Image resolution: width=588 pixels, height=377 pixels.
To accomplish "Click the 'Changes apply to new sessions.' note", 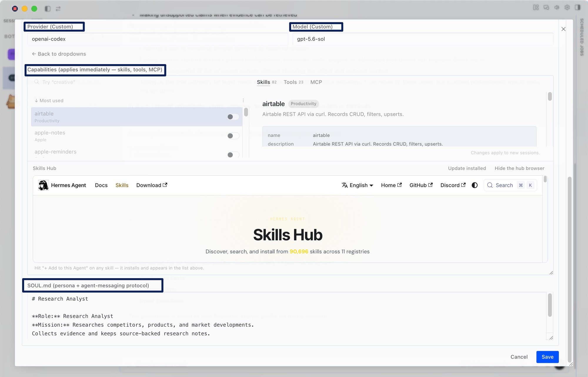I will 505,153.
